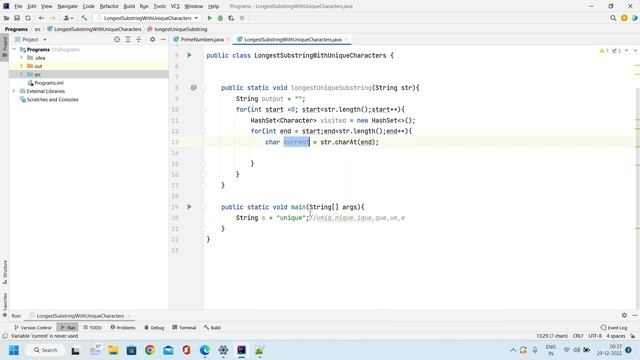
Task: Open the Problems tool window
Action: [122, 327]
